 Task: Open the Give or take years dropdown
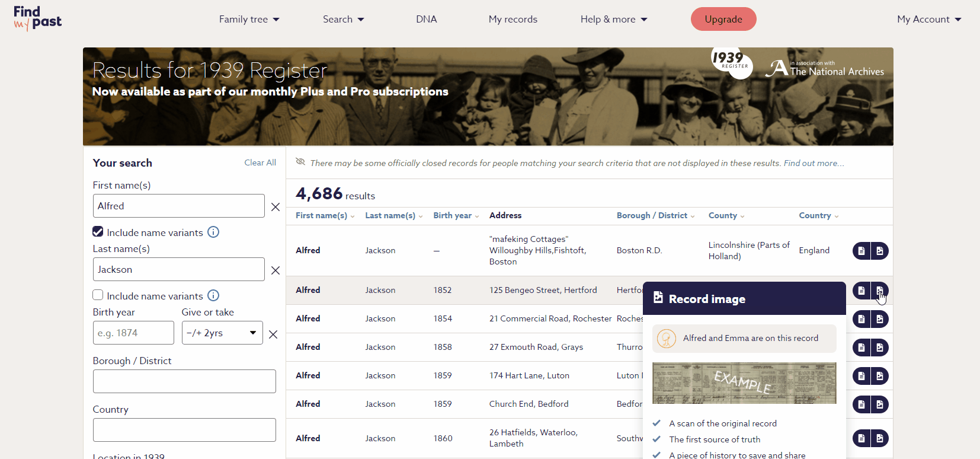click(x=222, y=333)
